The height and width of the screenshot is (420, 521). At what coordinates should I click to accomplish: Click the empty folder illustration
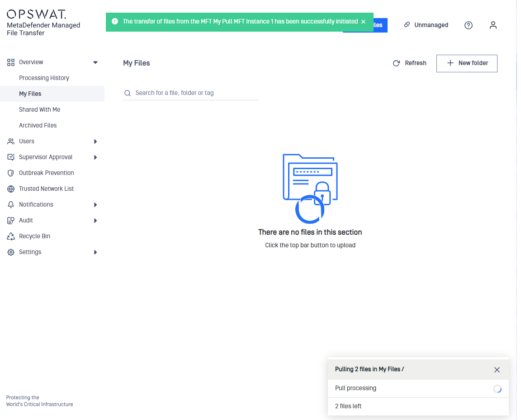[x=310, y=188]
